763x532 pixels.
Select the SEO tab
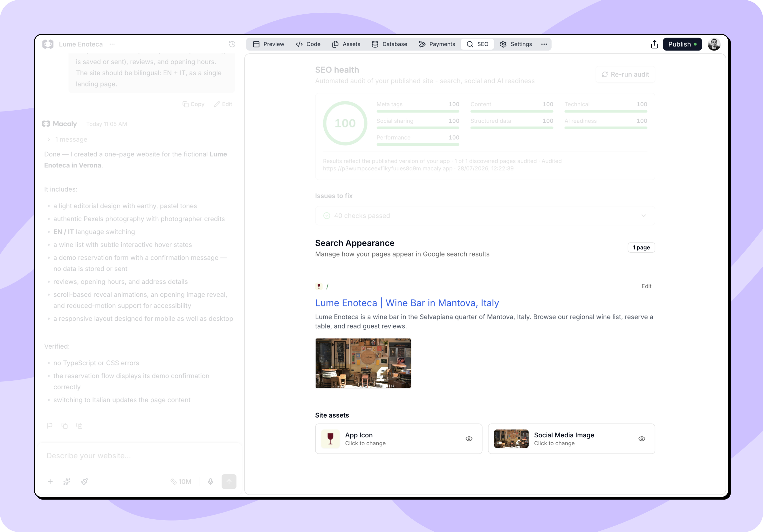pyautogui.click(x=477, y=44)
